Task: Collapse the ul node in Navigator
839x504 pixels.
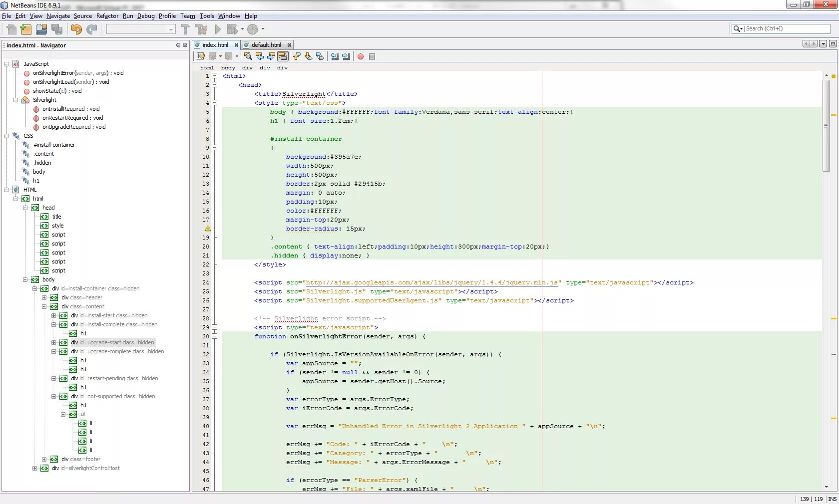Action: point(63,414)
